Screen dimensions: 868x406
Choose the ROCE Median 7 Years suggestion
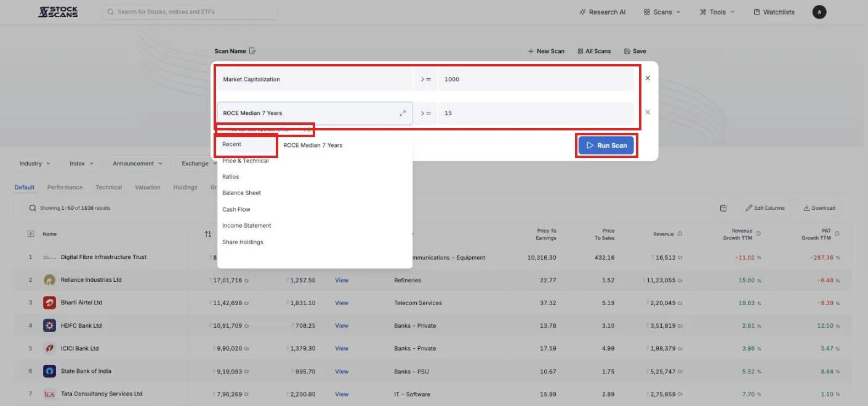313,145
